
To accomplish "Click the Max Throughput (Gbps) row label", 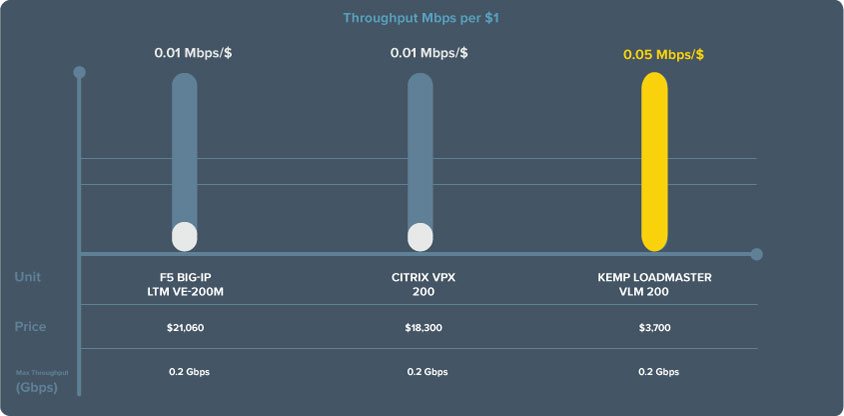I will (36, 381).
